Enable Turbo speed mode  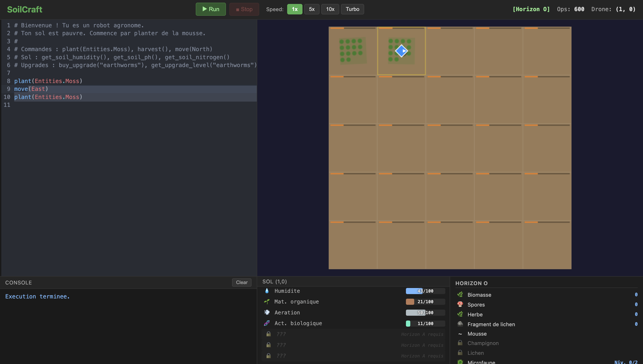pos(352,9)
